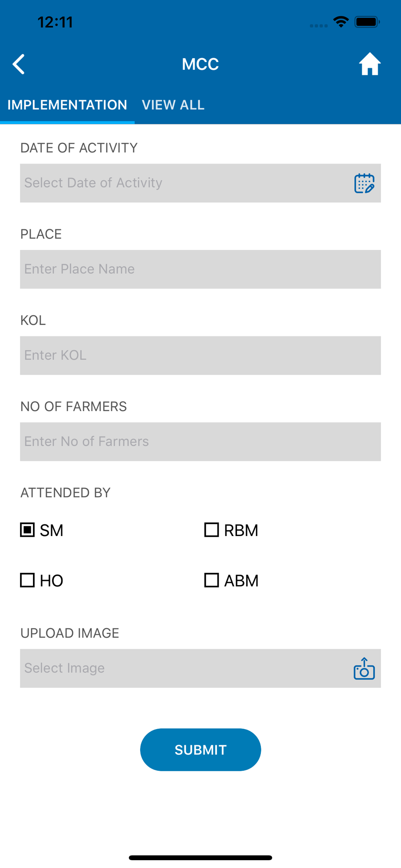Tap the home indicator bar
The height and width of the screenshot is (868, 401).
pos(200,858)
